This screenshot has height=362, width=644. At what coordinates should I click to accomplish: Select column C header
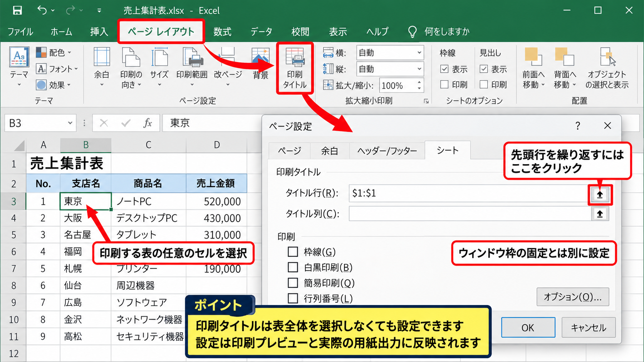pyautogui.click(x=148, y=145)
